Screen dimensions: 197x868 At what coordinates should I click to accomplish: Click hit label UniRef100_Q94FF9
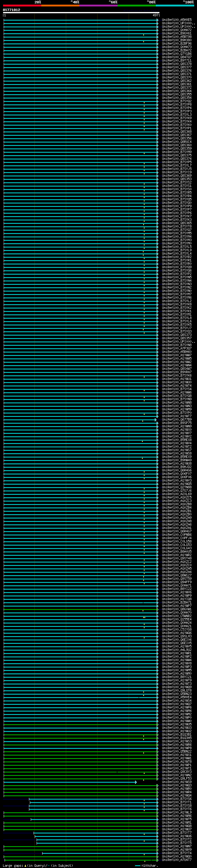point(177,582)
